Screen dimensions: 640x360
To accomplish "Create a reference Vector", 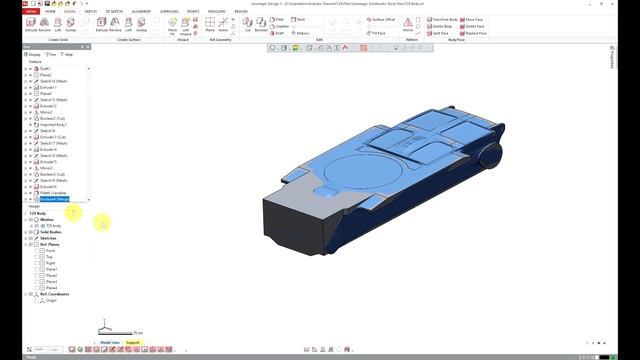I will pos(223,24).
